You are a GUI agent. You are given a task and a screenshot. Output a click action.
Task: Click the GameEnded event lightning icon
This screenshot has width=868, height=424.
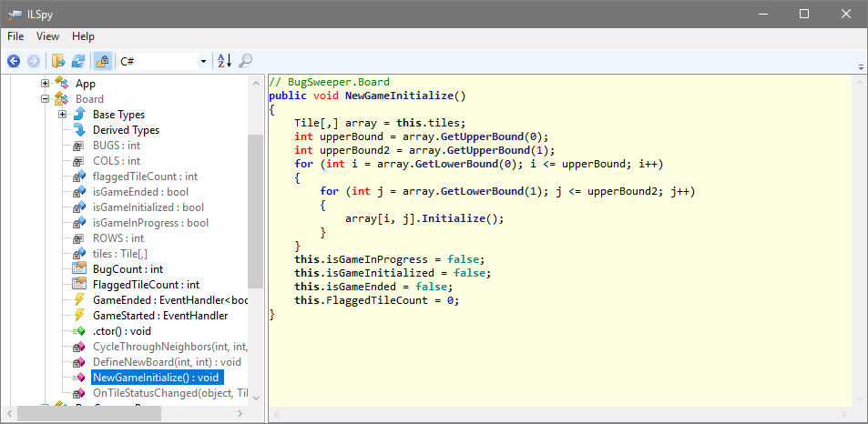pyautogui.click(x=79, y=300)
